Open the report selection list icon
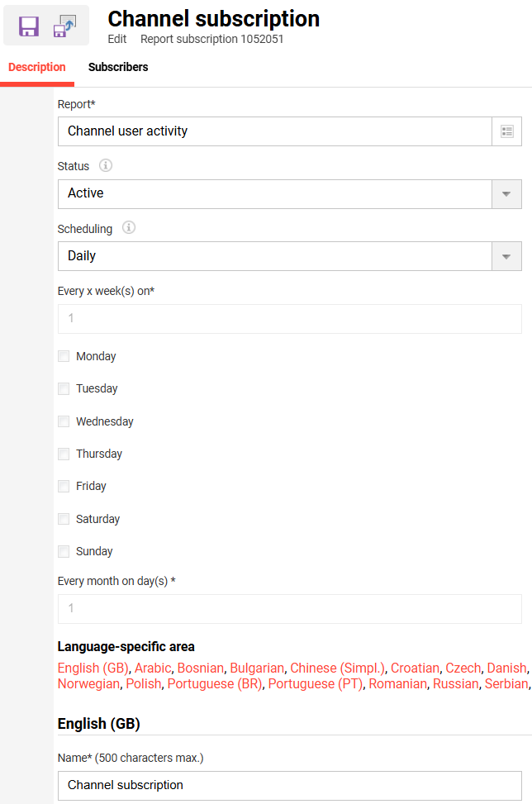The image size is (532, 804). tap(507, 131)
